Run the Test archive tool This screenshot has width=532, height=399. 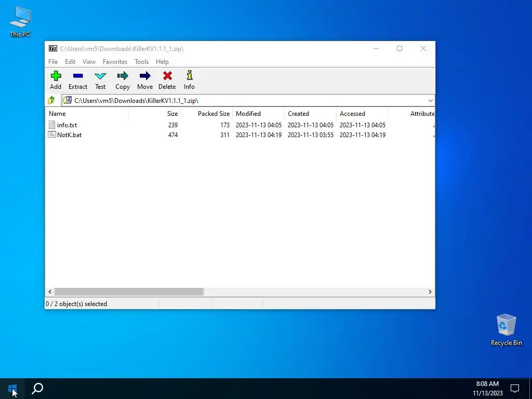click(x=100, y=76)
